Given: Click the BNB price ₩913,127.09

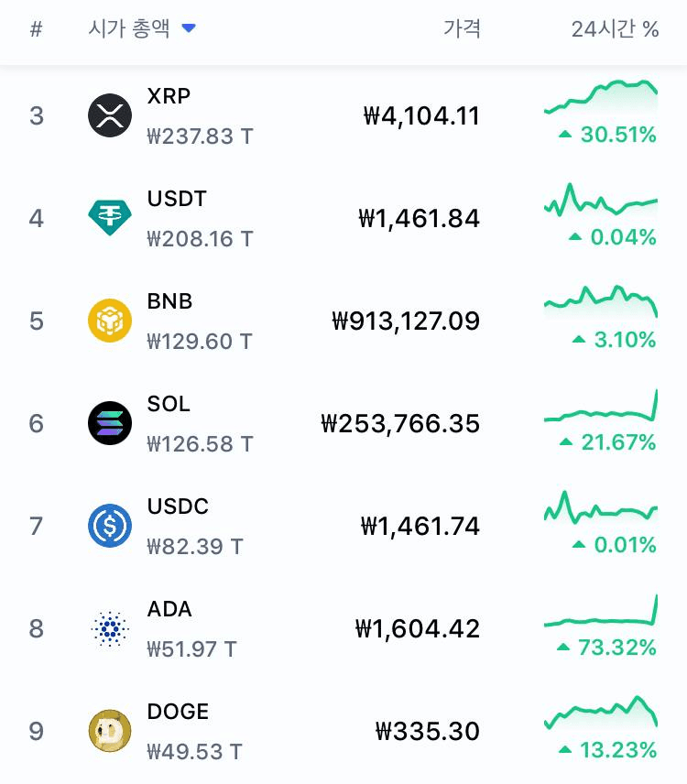Looking at the screenshot, I should click(406, 321).
